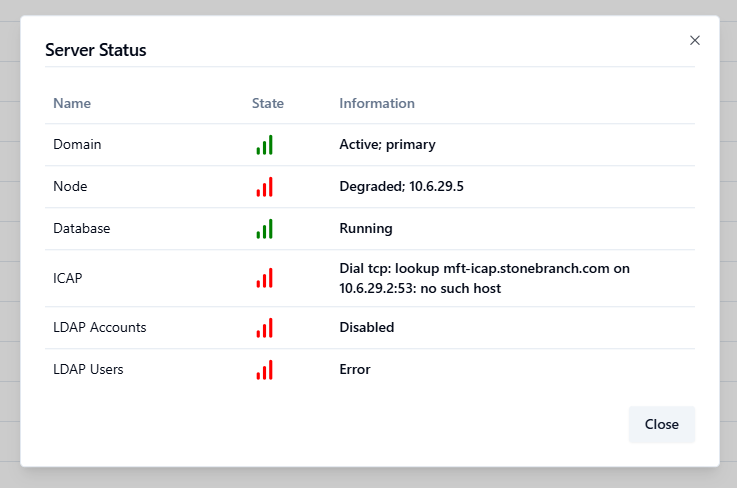Click the LDAP Users red status icon
Image resolution: width=737 pixels, height=488 pixels.
tap(264, 370)
